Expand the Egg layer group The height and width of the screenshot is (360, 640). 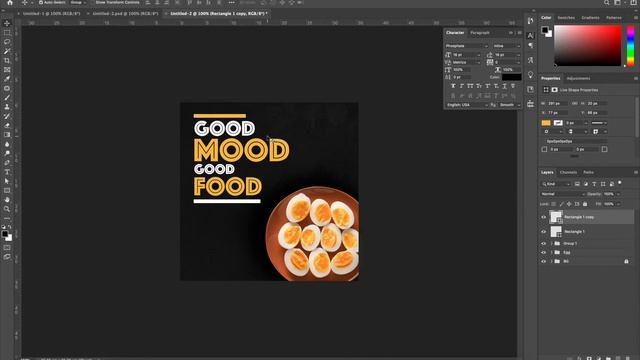pos(551,252)
